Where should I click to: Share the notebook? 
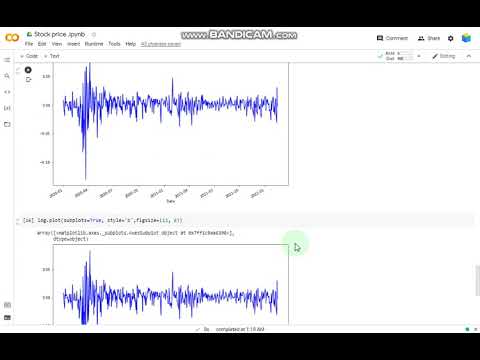coord(429,38)
